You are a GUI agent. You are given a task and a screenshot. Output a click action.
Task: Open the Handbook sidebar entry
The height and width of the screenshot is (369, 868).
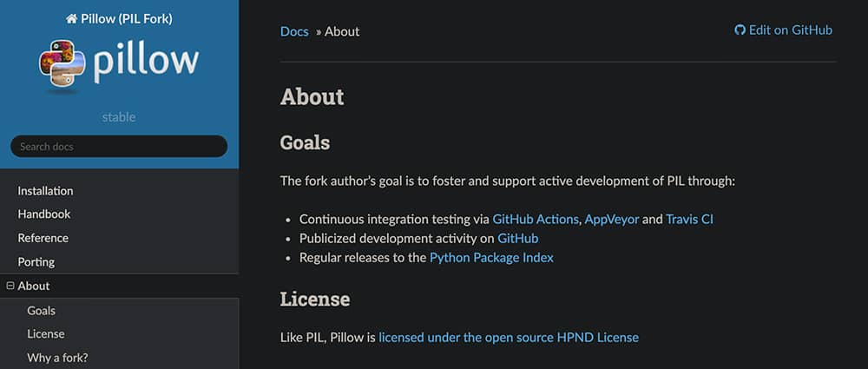44,214
